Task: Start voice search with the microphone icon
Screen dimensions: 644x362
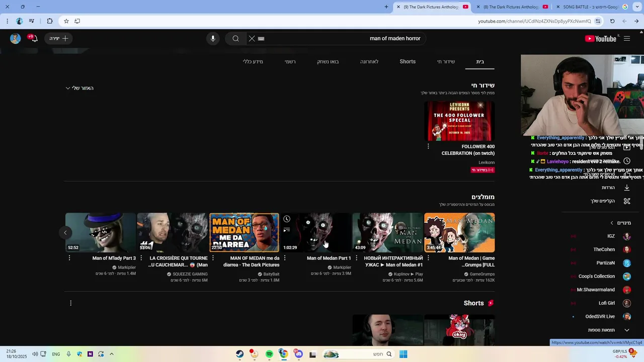Action: [213, 39]
